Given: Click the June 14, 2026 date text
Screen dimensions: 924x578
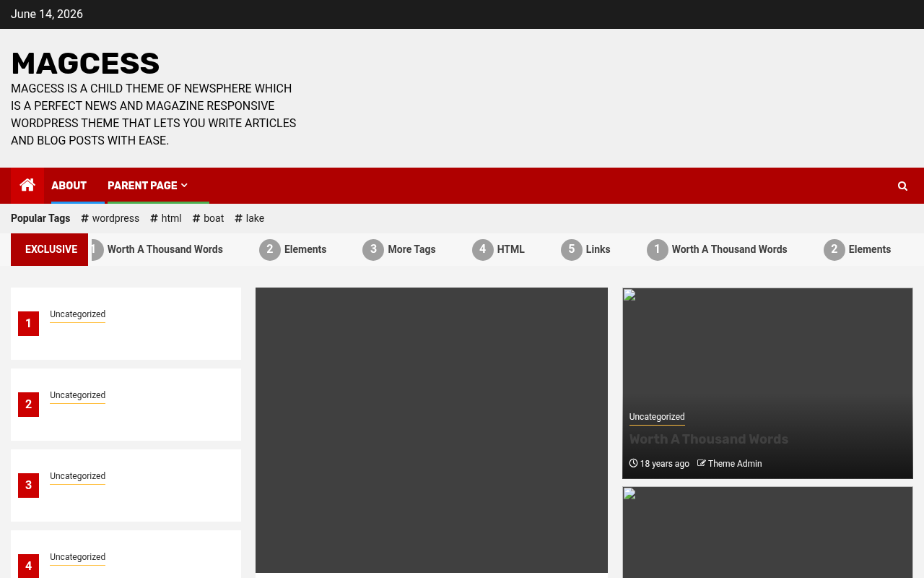Looking at the screenshot, I should (47, 14).
